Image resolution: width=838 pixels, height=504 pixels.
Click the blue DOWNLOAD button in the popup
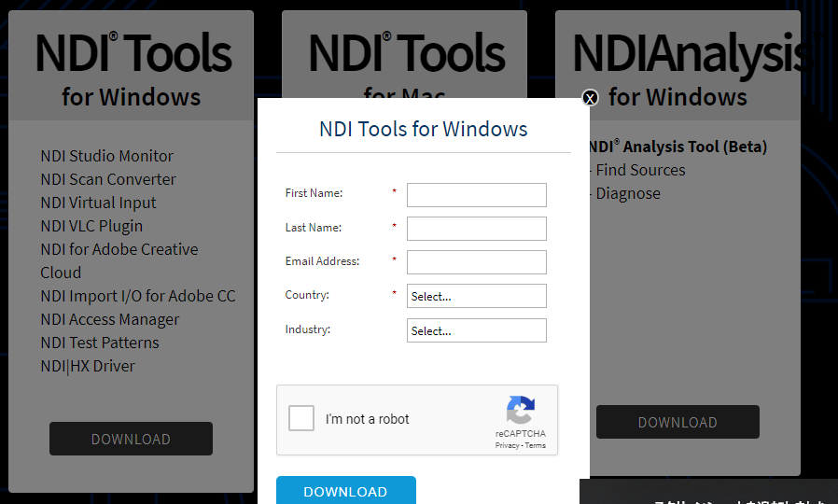(346, 491)
